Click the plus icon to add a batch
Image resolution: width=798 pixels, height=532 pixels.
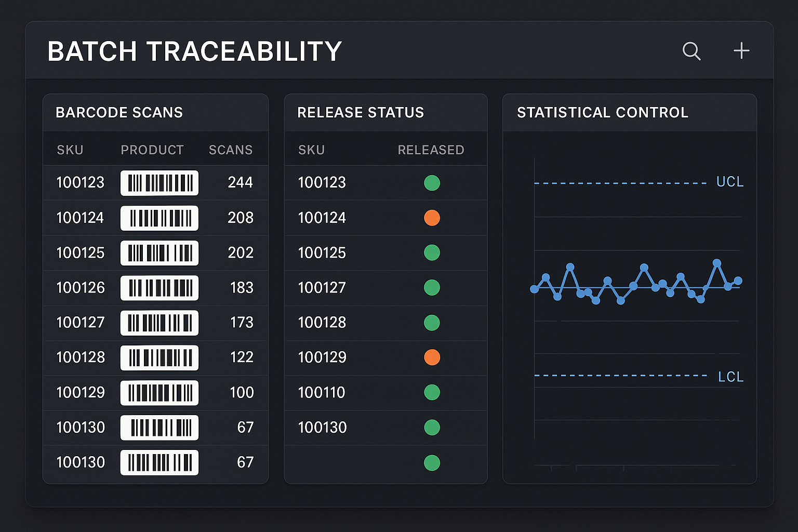741,51
